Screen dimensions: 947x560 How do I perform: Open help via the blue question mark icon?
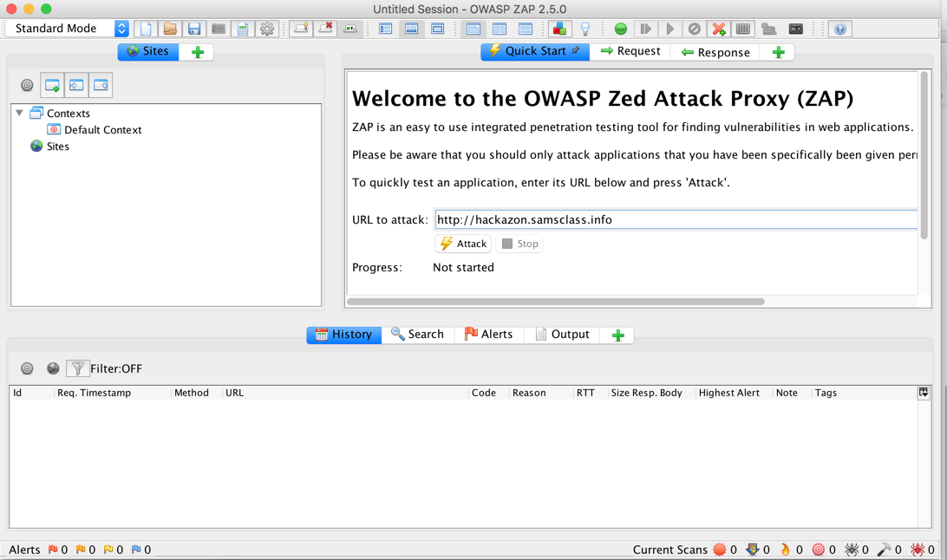pos(840,29)
